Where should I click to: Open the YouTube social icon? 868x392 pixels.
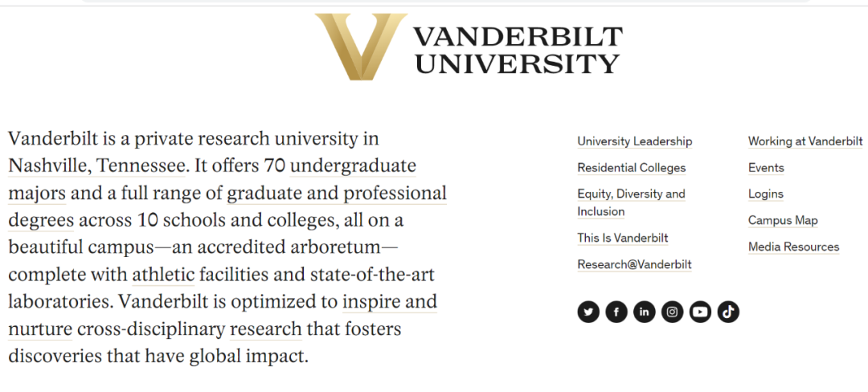700,312
